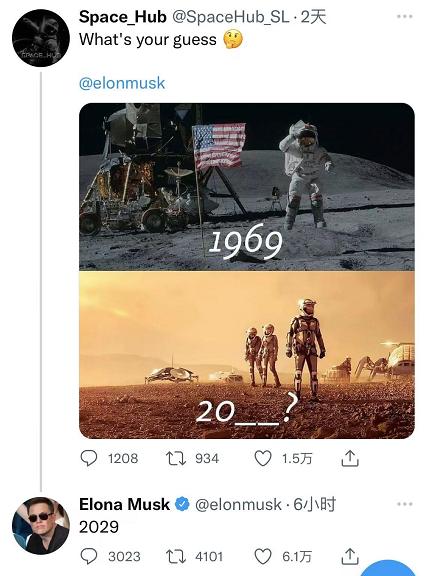Open the 1969 moon landing image
430x576 pixels.
click(x=247, y=187)
